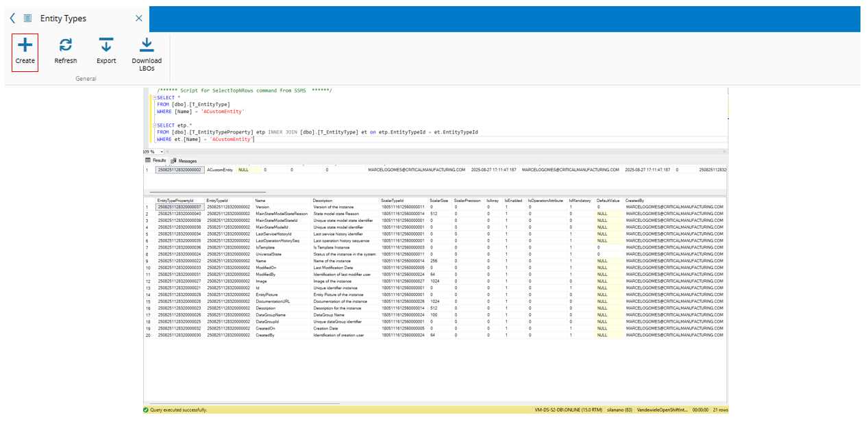Click the IsEnabled column header
This screenshot has height=426, width=868.
(x=514, y=201)
